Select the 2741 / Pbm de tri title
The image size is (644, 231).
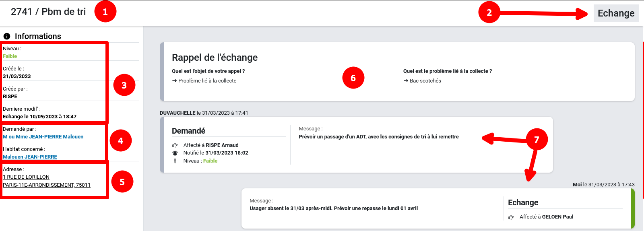(x=48, y=12)
